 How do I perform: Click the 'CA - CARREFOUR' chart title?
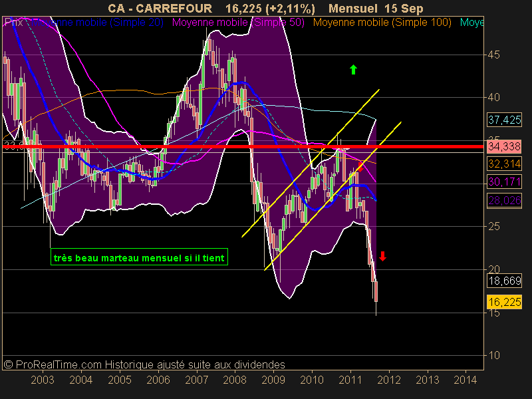160,9
